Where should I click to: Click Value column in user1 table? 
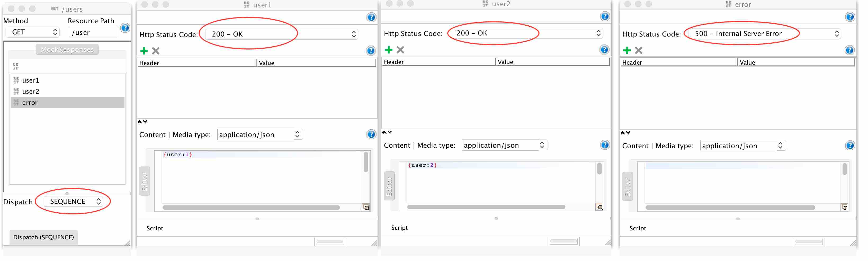click(316, 63)
